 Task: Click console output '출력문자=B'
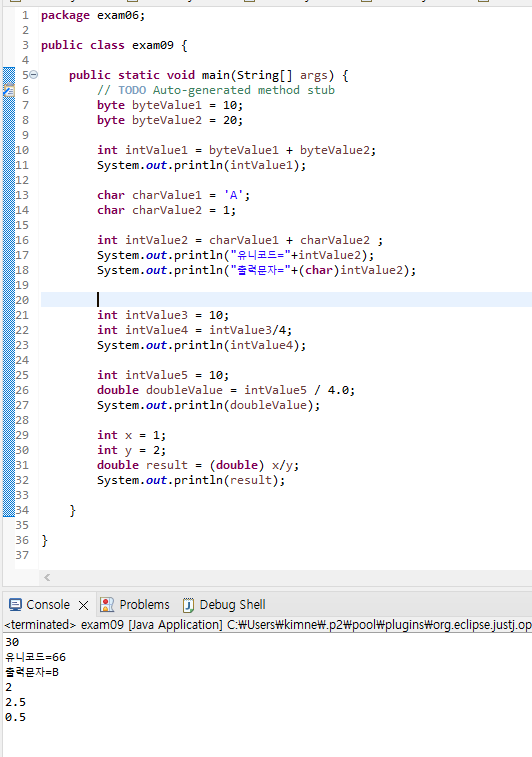click(32, 672)
